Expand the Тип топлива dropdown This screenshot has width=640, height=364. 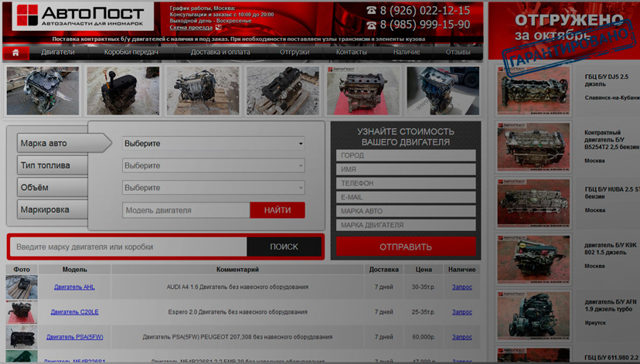coord(213,165)
